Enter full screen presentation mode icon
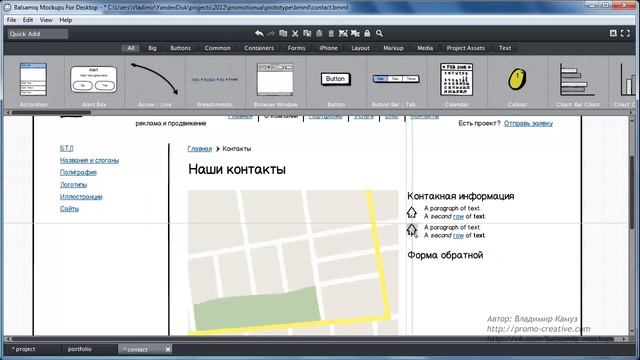 pos(625,33)
